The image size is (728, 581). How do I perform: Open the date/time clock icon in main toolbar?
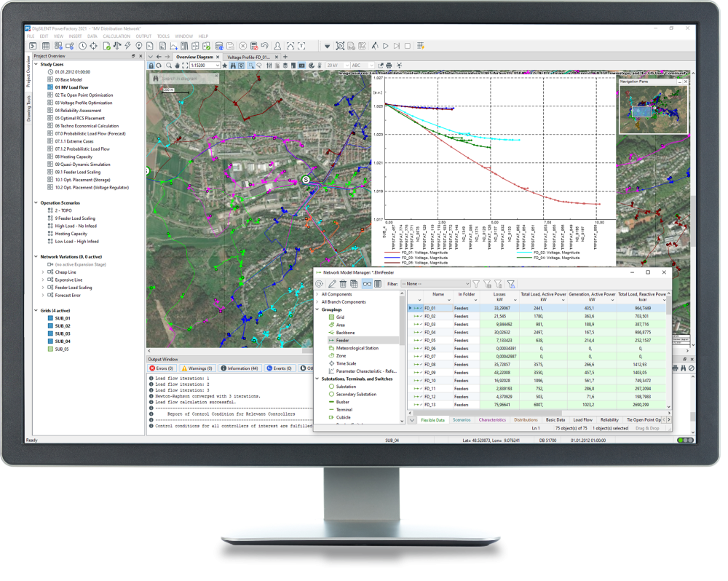83,46
